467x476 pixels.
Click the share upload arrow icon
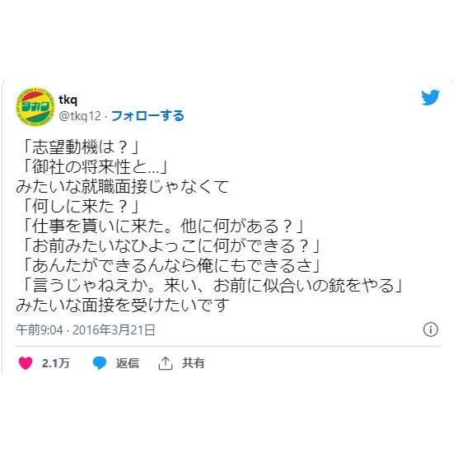[x=166, y=363]
